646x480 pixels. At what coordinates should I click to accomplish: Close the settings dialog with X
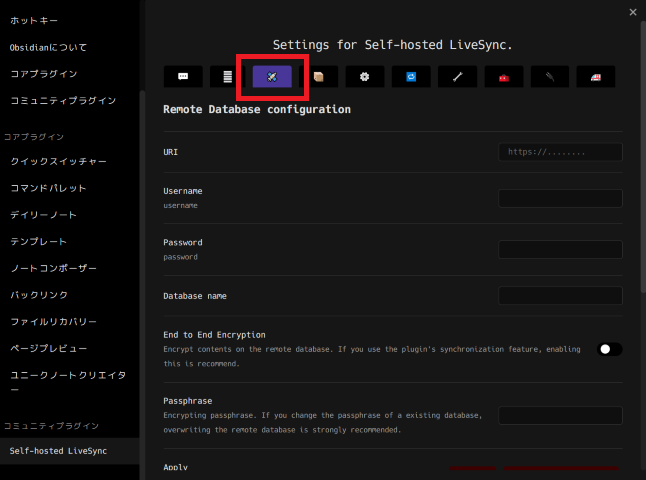click(633, 12)
